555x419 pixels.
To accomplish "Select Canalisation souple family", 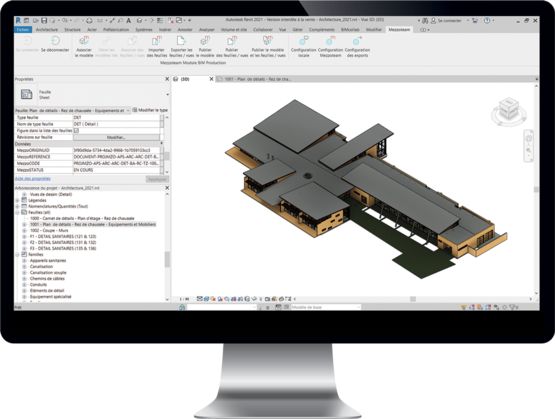I will point(48,272).
